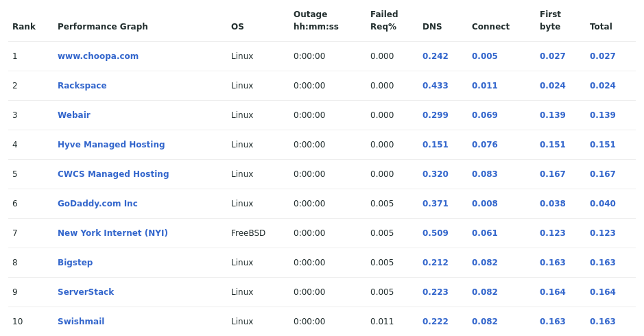This screenshot has height=336, width=644.
Task: Click DNS value 0.320 for CWCS
Action: click(436, 174)
